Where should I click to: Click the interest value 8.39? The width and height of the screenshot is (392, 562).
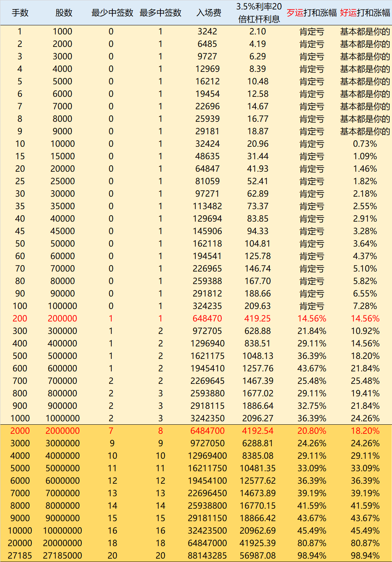click(x=258, y=69)
